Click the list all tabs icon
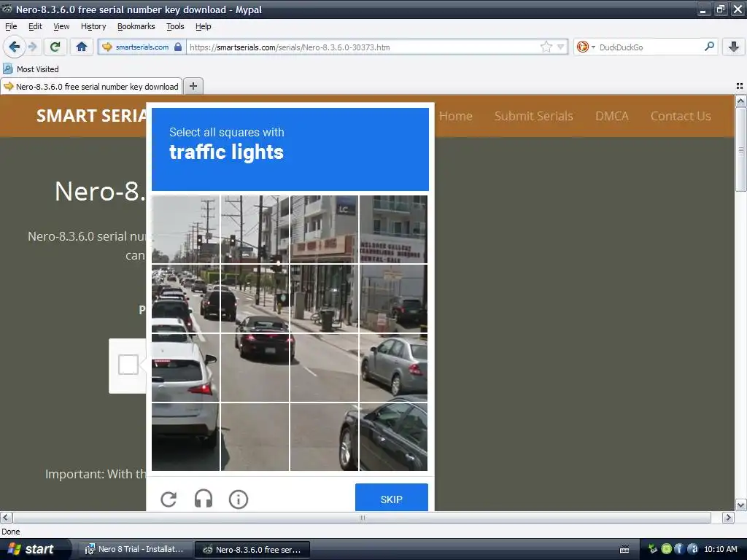The height and width of the screenshot is (560, 747). click(x=740, y=86)
